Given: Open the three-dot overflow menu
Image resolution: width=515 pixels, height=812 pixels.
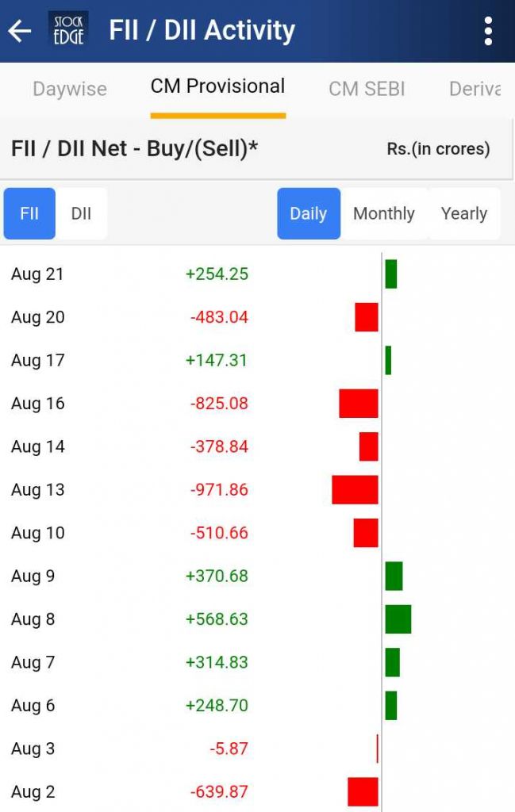Looking at the screenshot, I should (487, 30).
